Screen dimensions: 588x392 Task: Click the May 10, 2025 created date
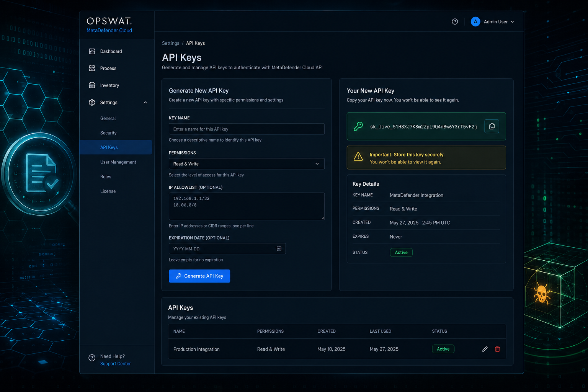(x=332, y=349)
